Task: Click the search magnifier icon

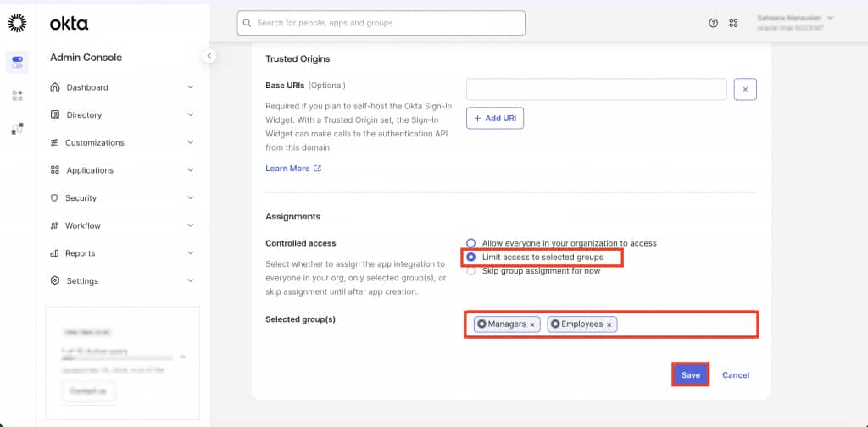Action: 247,23
